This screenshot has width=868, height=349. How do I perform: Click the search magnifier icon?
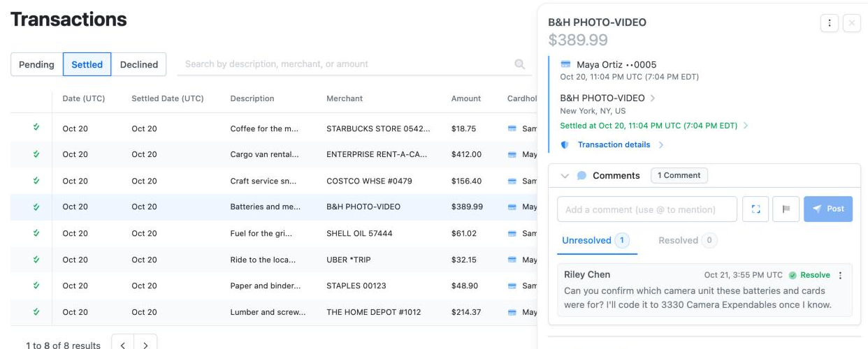coord(520,64)
